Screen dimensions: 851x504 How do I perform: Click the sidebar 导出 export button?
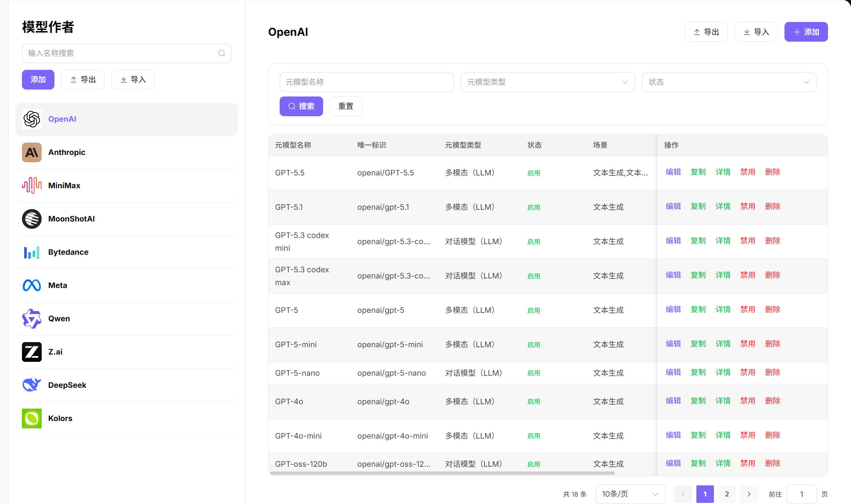pyautogui.click(x=83, y=80)
